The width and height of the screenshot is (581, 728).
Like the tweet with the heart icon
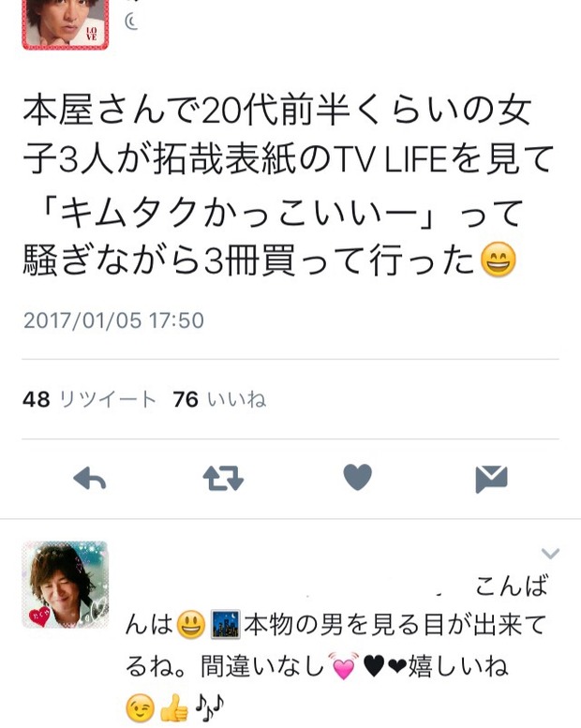358,477
